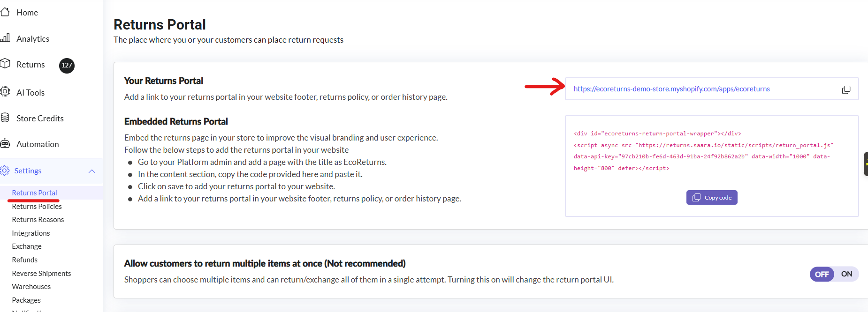Copy the returns portal URL icon
Screen dimensions: 868x312
click(846, 89)
